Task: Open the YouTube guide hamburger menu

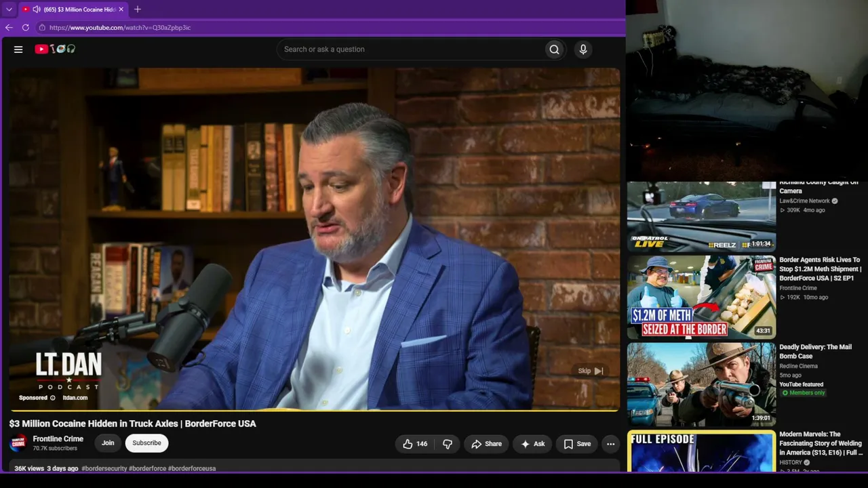Action: point(18,49)
